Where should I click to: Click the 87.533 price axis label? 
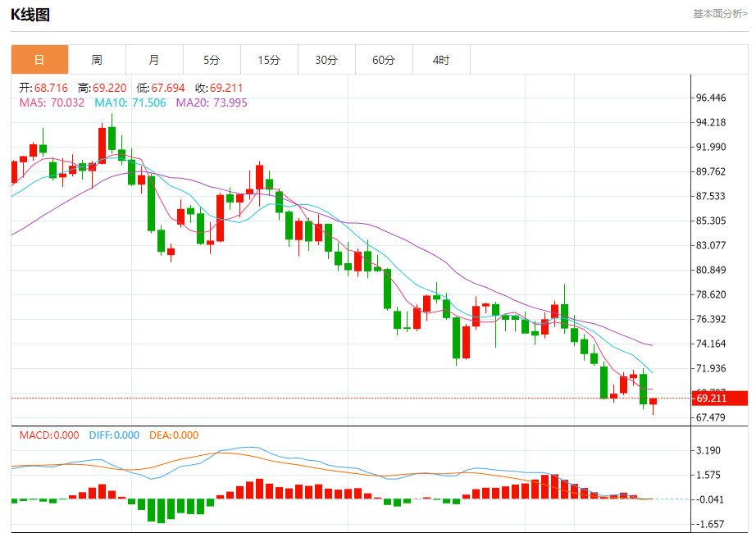(711, 196)
